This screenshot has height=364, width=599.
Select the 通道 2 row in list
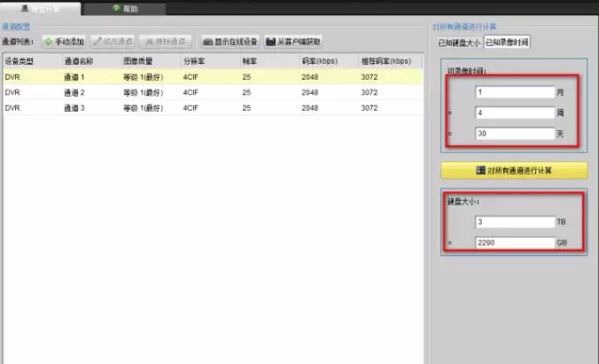point(213,92)
